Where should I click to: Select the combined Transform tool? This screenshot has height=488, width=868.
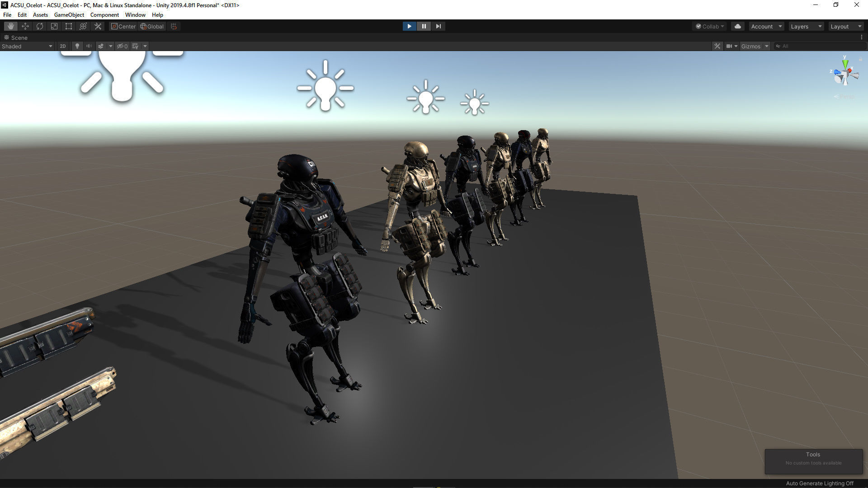click(x=83, y=26)
